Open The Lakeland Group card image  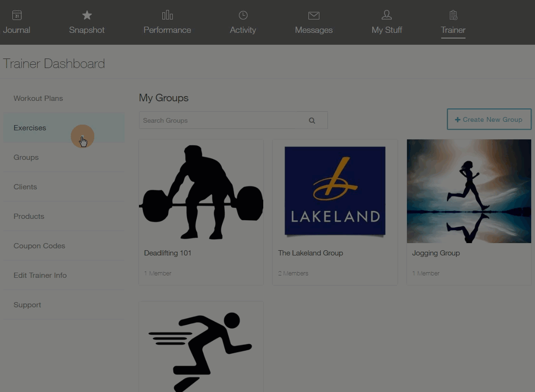coord(335,191)
